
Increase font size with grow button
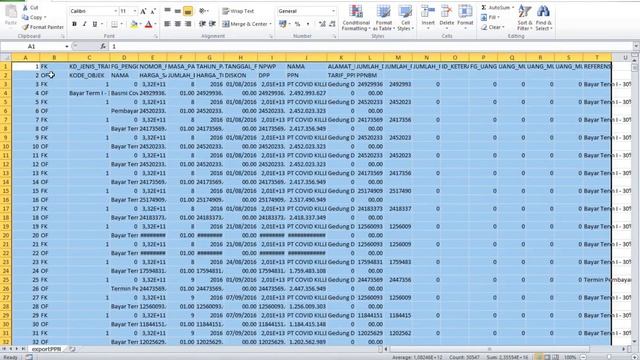[x=143, y=11]
